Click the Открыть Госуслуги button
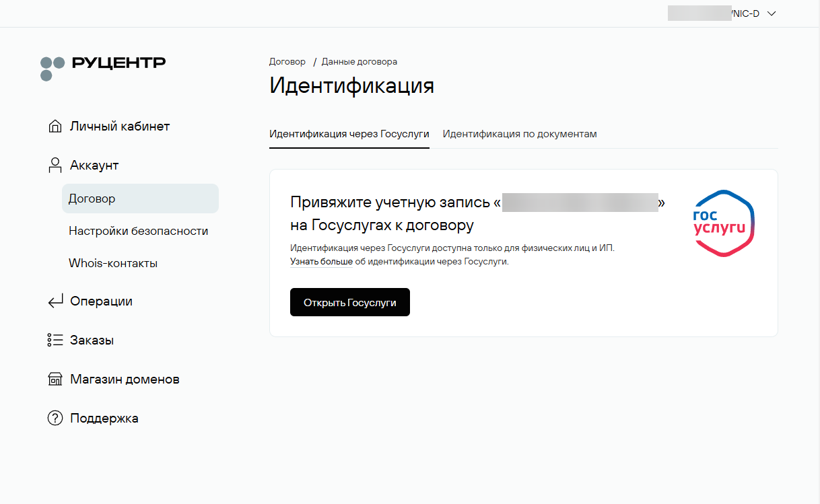This screenshot has width=820, height=504. pyautogui.click(x=350, y=302)
